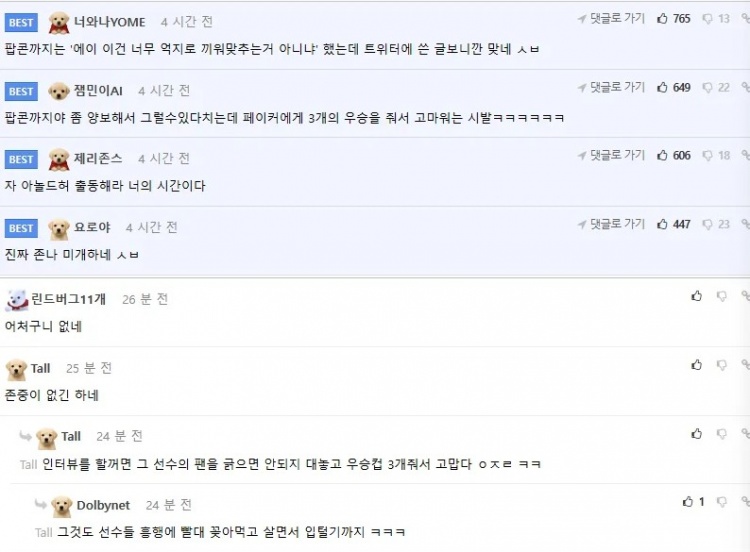This screenshot has height=552, width=750.
Task: Click 린드버그11개's profile avatar
Action: click(16, 300)
